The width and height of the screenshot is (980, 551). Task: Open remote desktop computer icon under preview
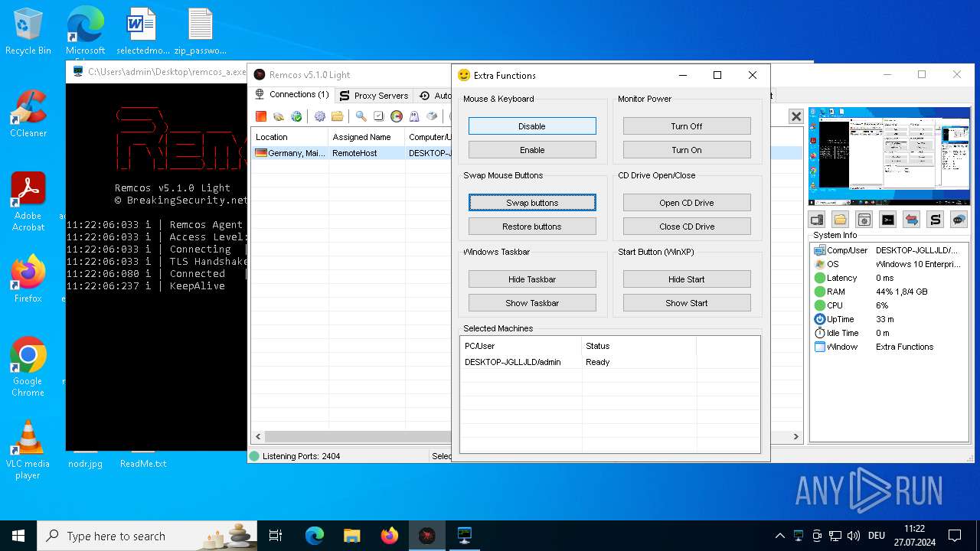(817, 220)
